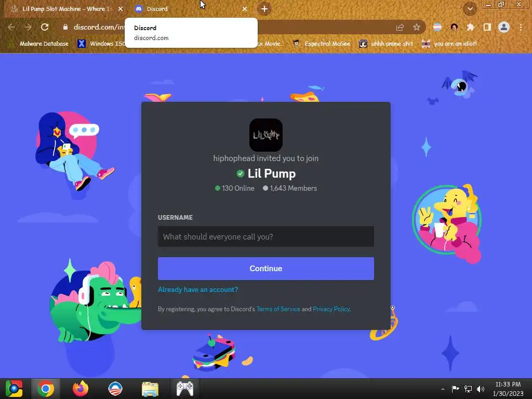Launch Firefox from the taskbar
Image resolution: width=532 pixels, height=399 pixels.
tap(81, 389)
